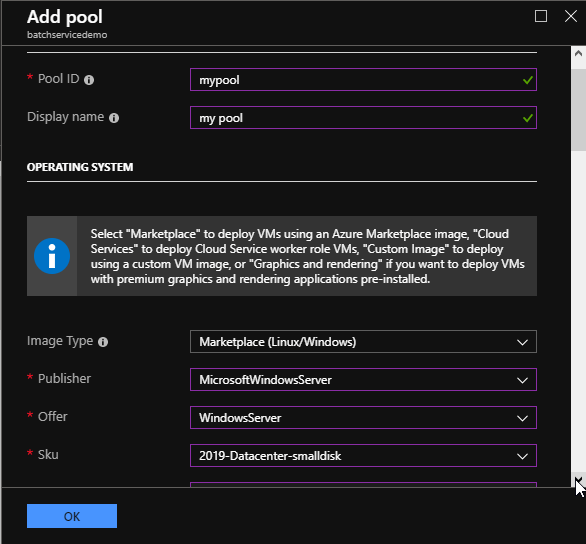The image size is (586, 544).
Task: Click the Pool ID field containing mypool
Action: tap(363, 80)
